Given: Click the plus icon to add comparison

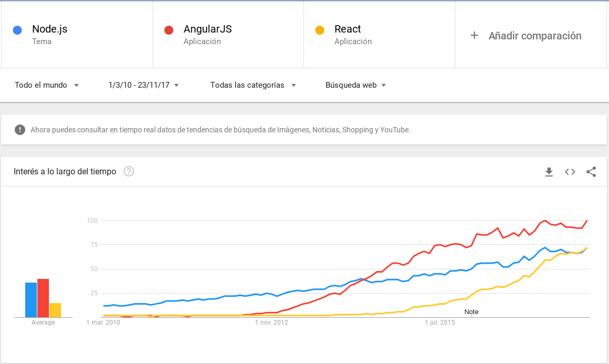Looking at the screenshot, I should 474,36.
